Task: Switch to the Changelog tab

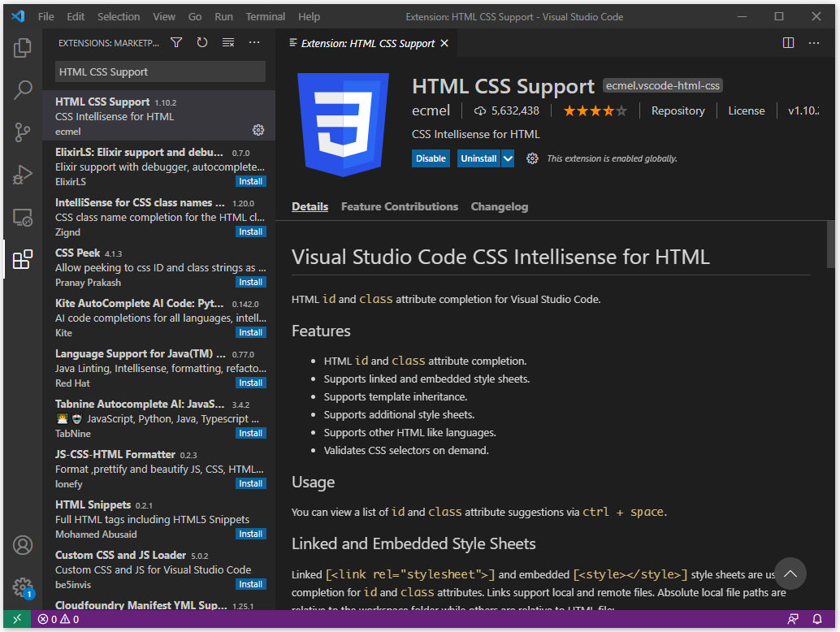Action: tap(500, 206)
